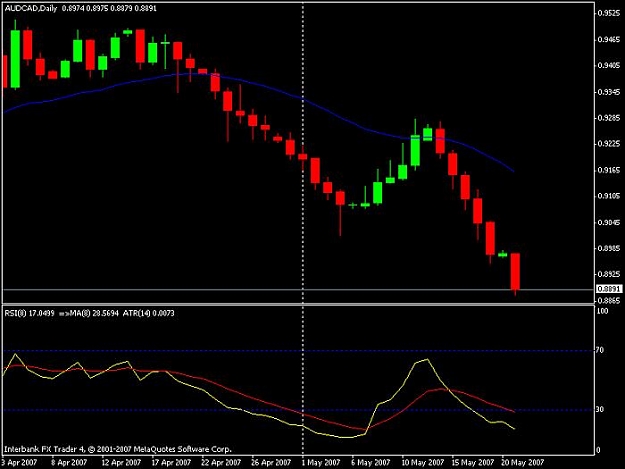
Task: Click the 1 May 2007 date label
Action: click(321, 463)
